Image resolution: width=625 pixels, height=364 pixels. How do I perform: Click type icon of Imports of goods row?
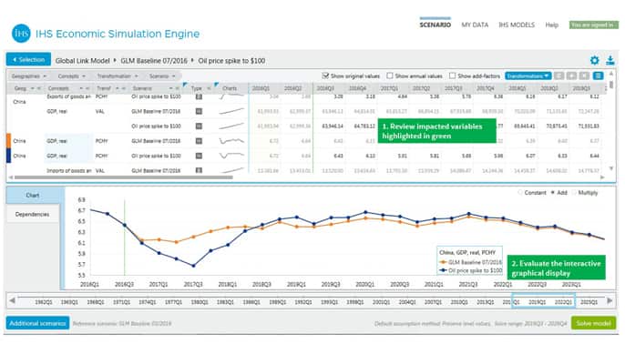click(x=199, y=170)
